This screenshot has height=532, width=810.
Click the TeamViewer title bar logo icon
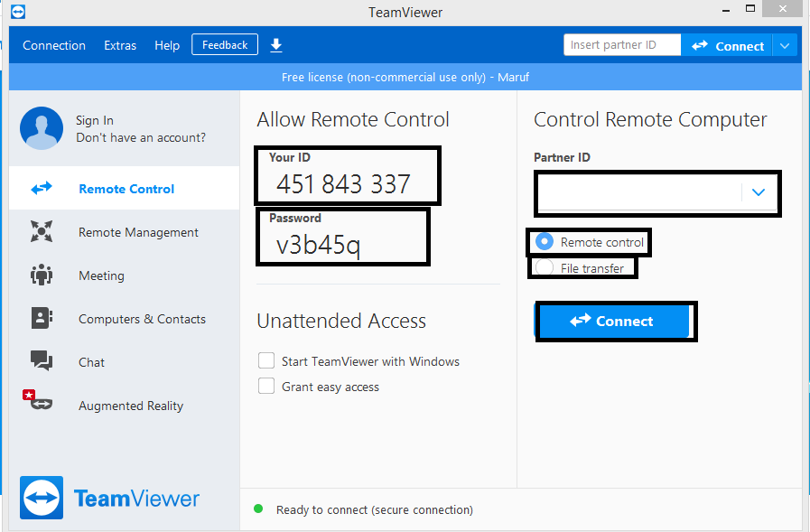(x=18, y=12)
